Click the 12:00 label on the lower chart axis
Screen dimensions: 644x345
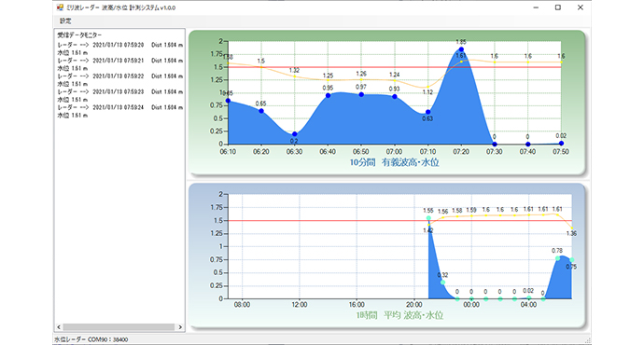(x=300, y=305)
